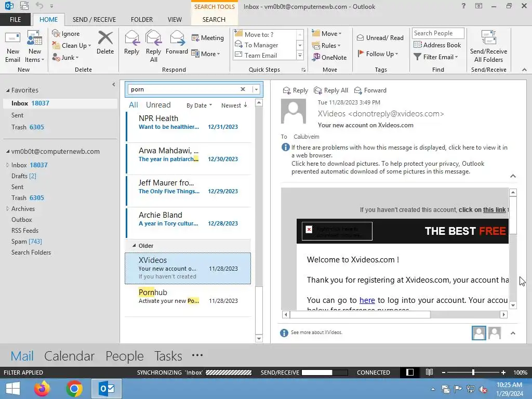Expand the People Pane
Image resolution: width=532 pixels, height=399 pixels.
(513, 333)
